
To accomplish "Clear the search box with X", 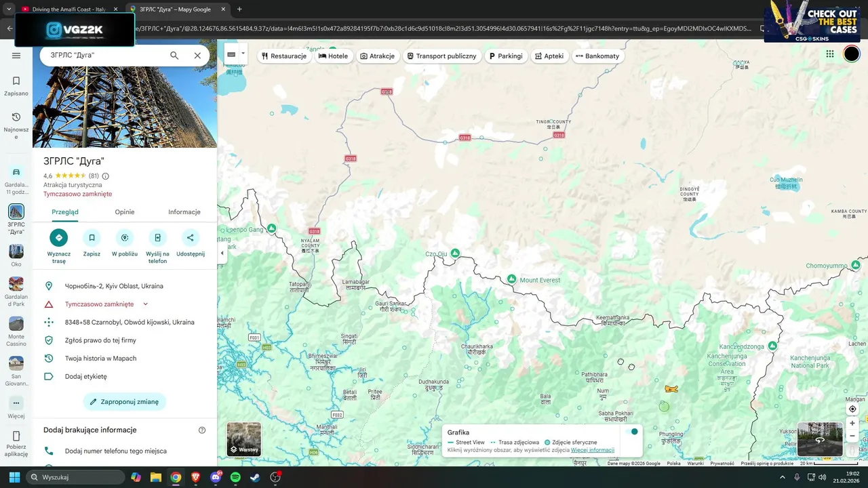I will [197, 56].
